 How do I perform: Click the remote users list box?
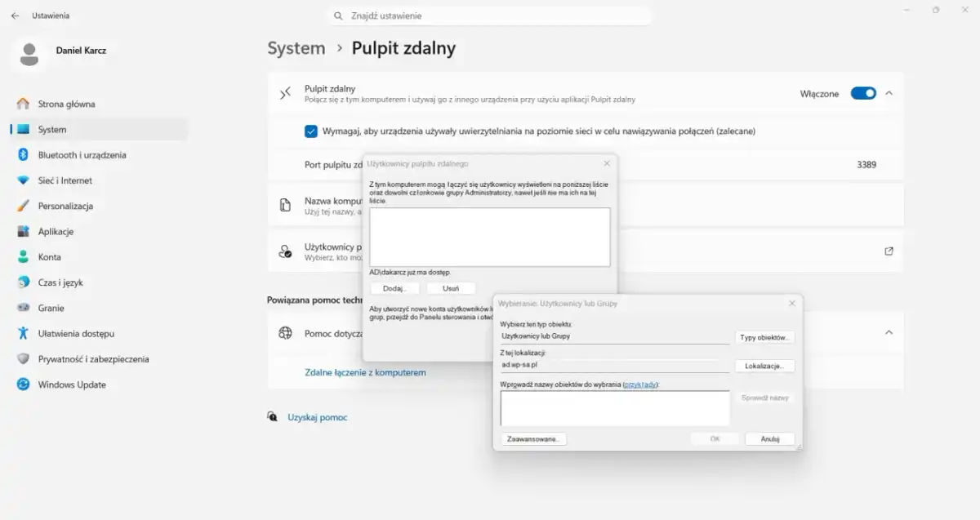point(490,237)
